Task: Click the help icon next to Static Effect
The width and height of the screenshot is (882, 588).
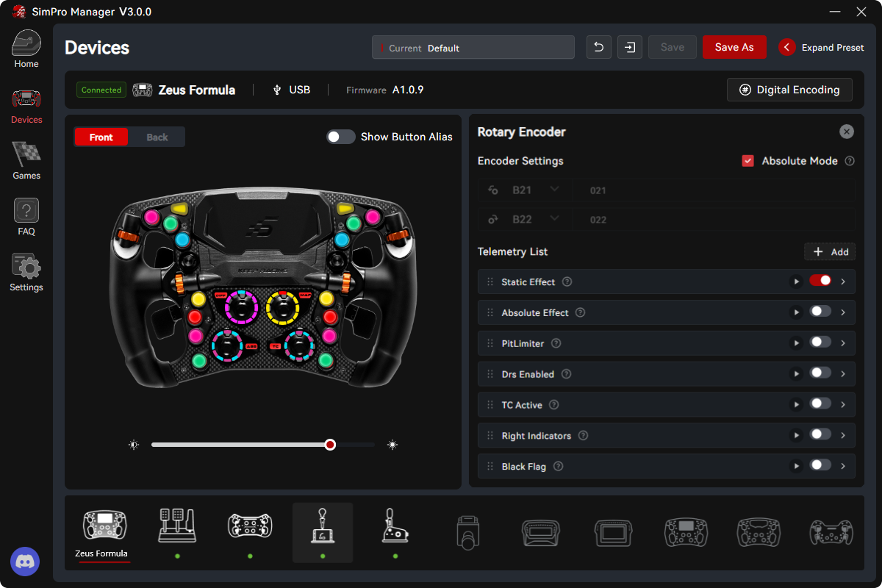Action: [567, 282]
